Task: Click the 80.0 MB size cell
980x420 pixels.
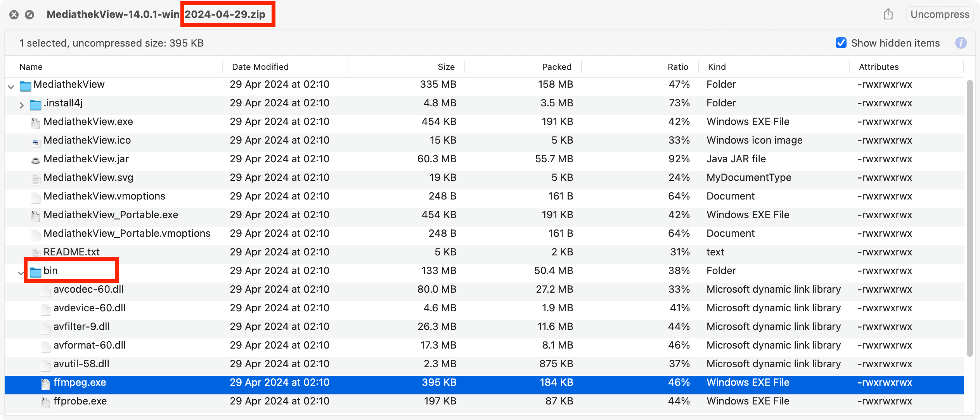Action: [437, 289]
